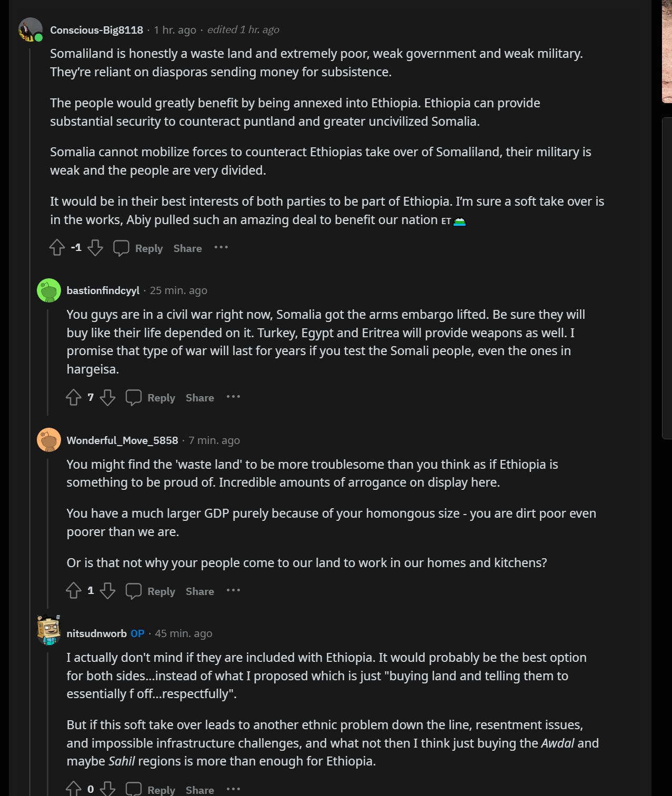The image size is (672, 796).
Task: Collapse bastionfindcyyl's reply thread line
Action: [47, 363]
